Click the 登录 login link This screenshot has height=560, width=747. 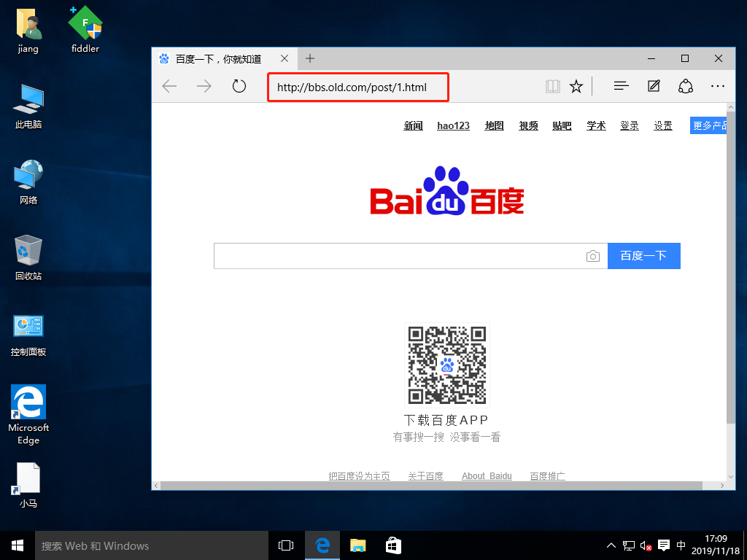[x=630, y=125]
